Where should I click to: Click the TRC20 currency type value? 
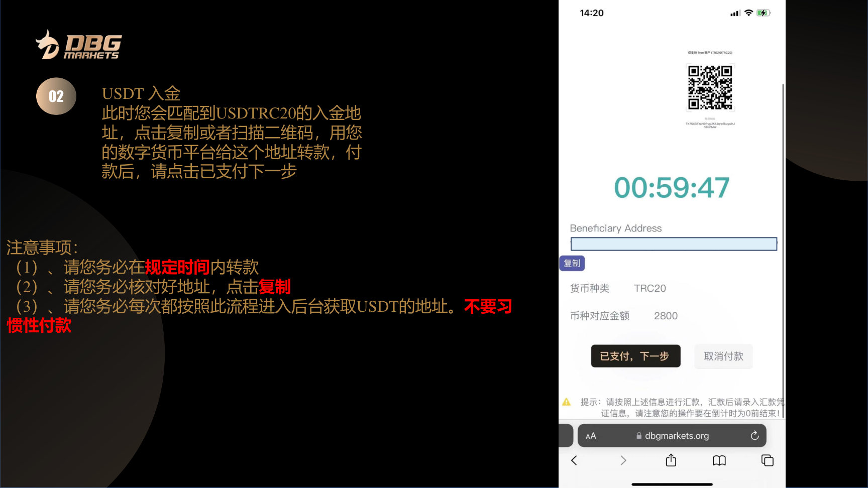(x=649, y=288)
